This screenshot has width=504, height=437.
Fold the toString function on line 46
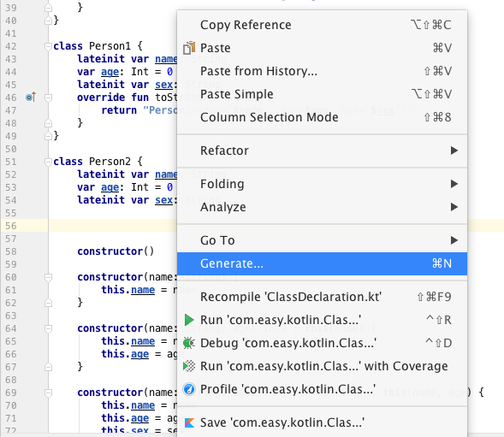pyautogui.click(x=48, y=97)
